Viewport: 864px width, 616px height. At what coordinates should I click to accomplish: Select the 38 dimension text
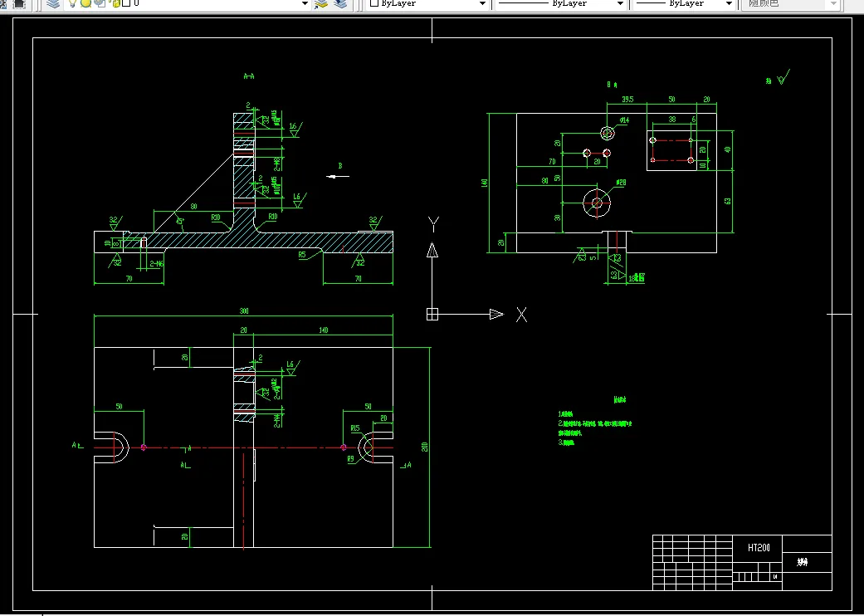point(671,119)
